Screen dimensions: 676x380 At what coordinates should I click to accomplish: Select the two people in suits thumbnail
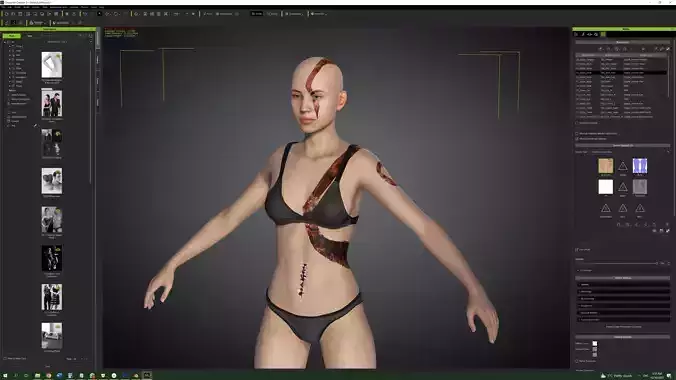(x=52, y=104)
